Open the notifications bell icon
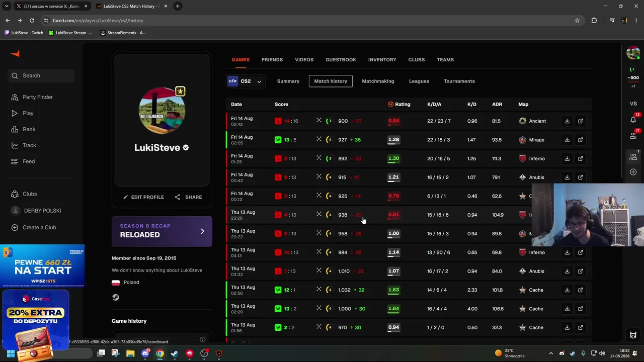 (x=633, y=120)
